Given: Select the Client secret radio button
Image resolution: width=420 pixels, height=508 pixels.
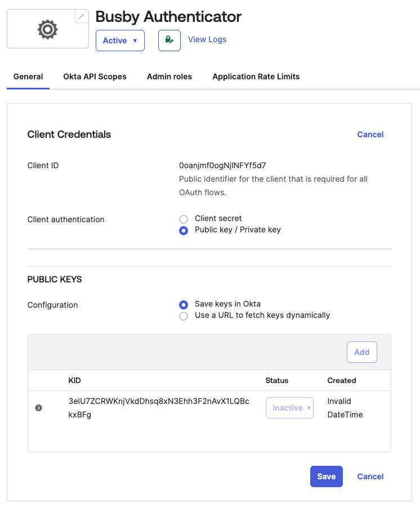Looking at the screenshot, I should pyautogui.click(x=184, y=219).
